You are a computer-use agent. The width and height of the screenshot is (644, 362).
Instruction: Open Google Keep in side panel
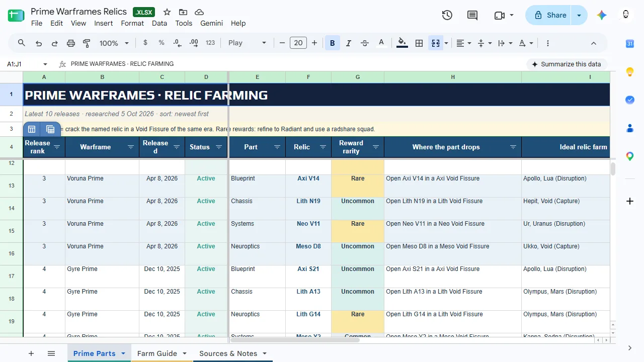pos(630,72)
